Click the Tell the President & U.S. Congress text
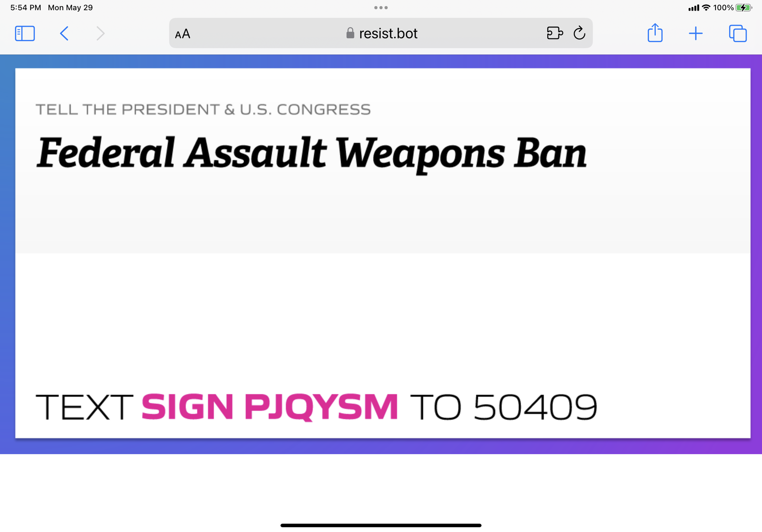Viewport: 762px width, 532px height. click(203, 110)
